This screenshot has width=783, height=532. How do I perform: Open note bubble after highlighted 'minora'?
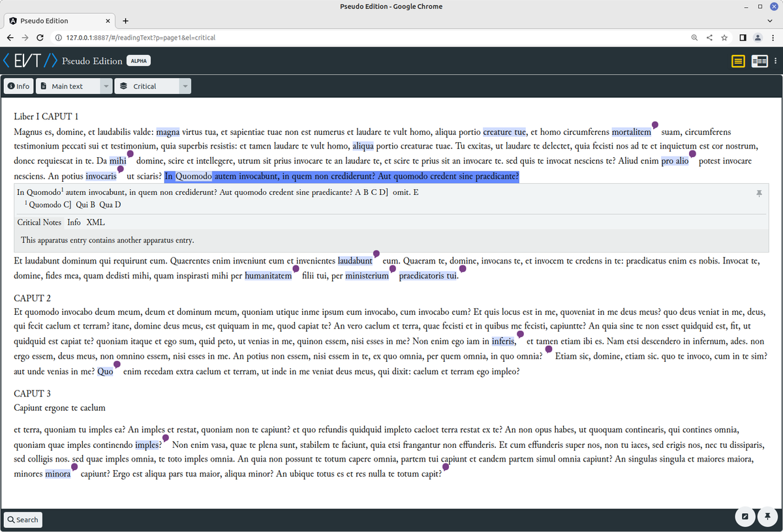tap(74, 467)
